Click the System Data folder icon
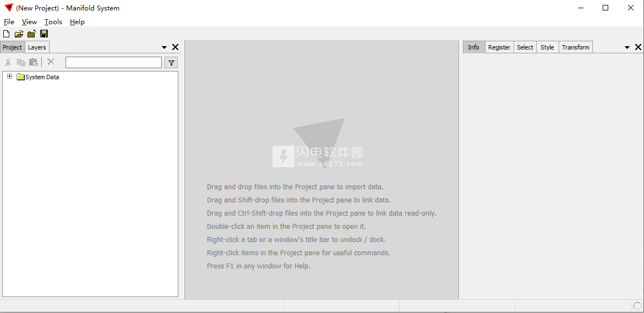Image resolution: width=644 pixels, height=313 pixels. pyautogui.click(x=20, y=76)
